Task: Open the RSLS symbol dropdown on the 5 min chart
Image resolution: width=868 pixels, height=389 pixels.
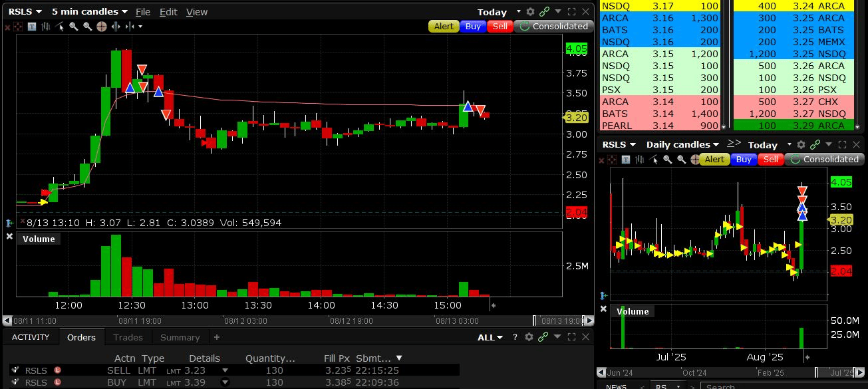Action: tap(25, 11)
